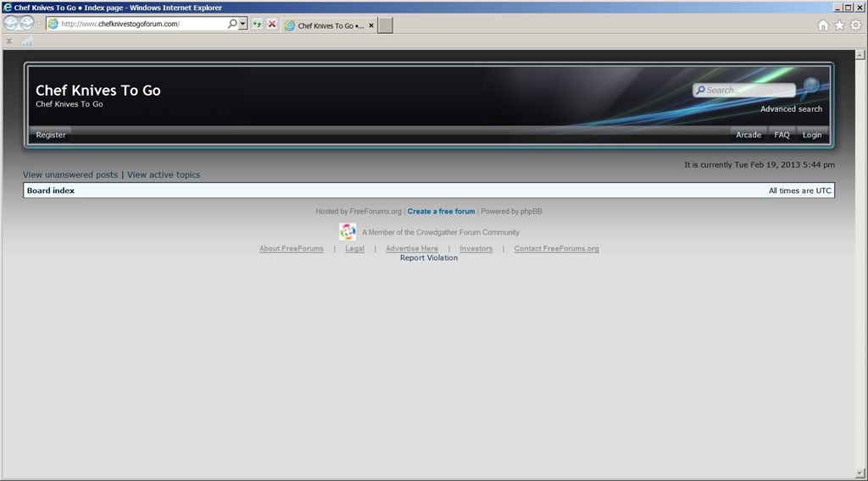Open the Legal footer link
This screenshot has height=481, width=868.
tap(355, 249)
